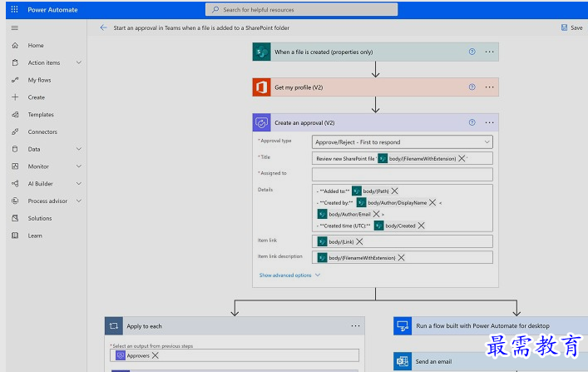Click the Data sidebar icon

point(15,149)
